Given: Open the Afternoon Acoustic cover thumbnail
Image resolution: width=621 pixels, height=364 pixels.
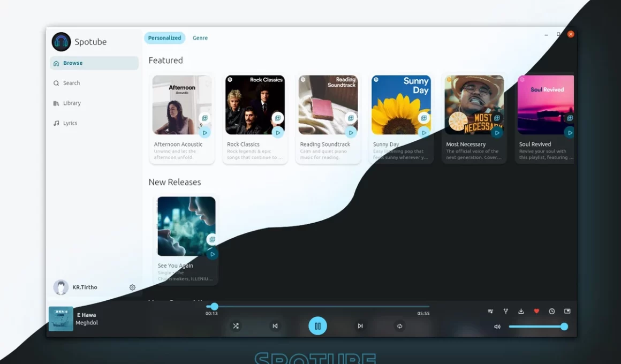Looking at the screenshot, I should pos(182,105).
